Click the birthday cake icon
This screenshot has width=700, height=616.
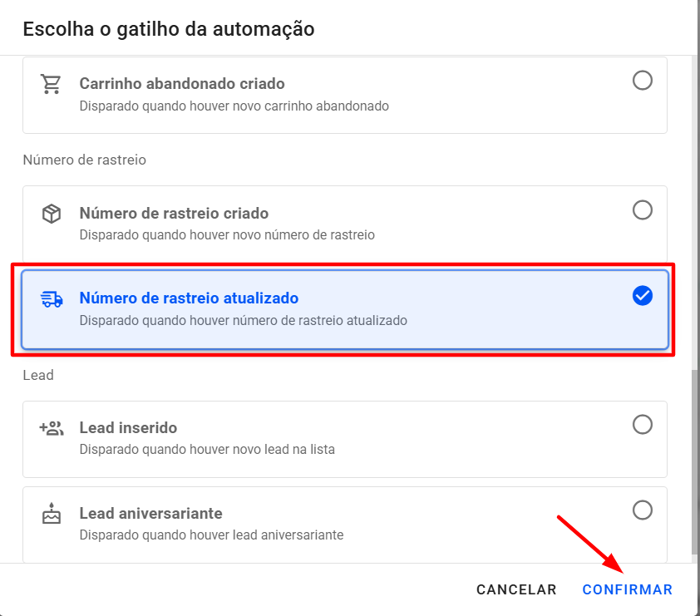[x=52, y=515]
